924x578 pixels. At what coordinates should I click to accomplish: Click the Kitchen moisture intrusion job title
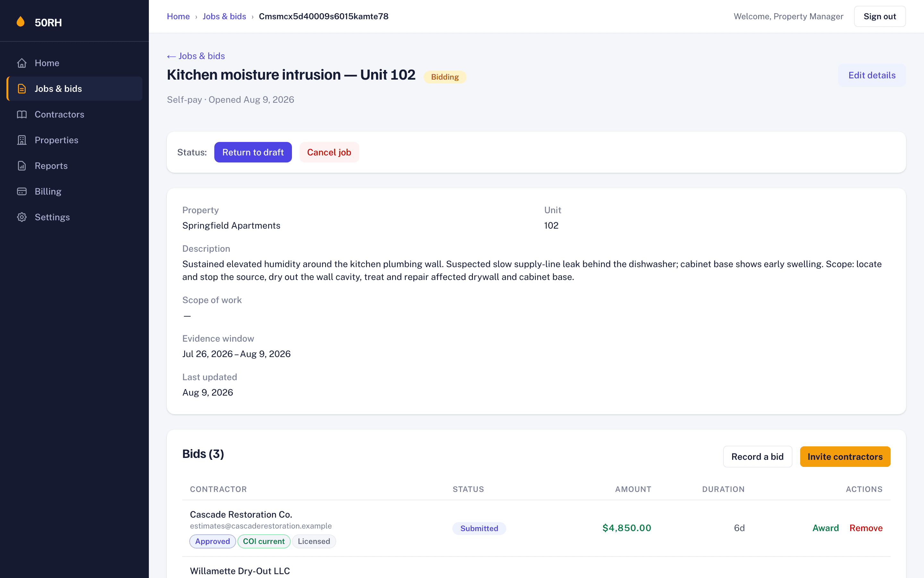pyautogui.click(x=291, y=75)
